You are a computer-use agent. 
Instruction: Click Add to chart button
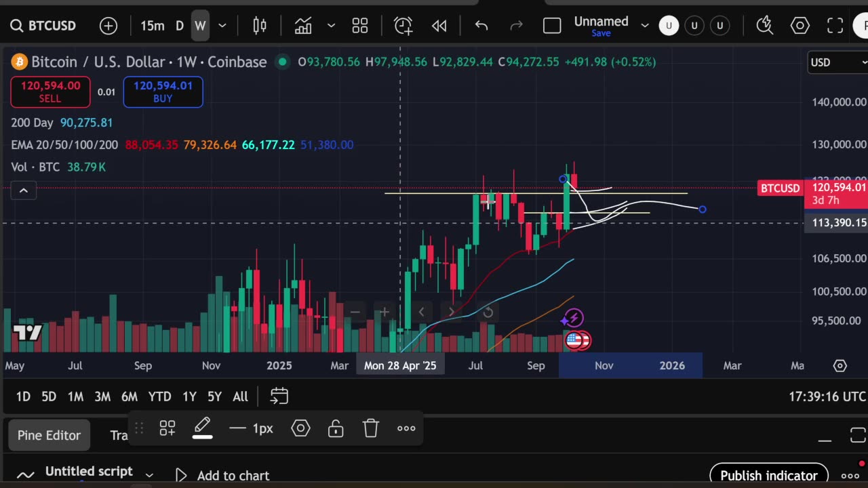[x=223, y=476]
